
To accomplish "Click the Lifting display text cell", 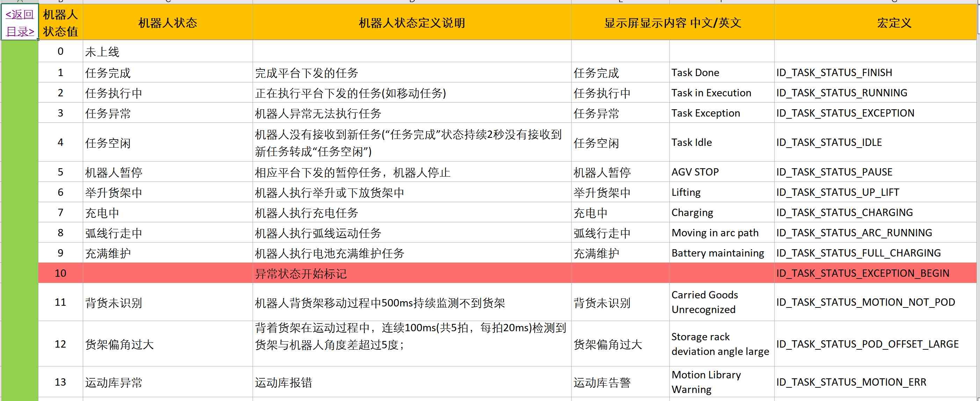I will [x=686, y=192].
